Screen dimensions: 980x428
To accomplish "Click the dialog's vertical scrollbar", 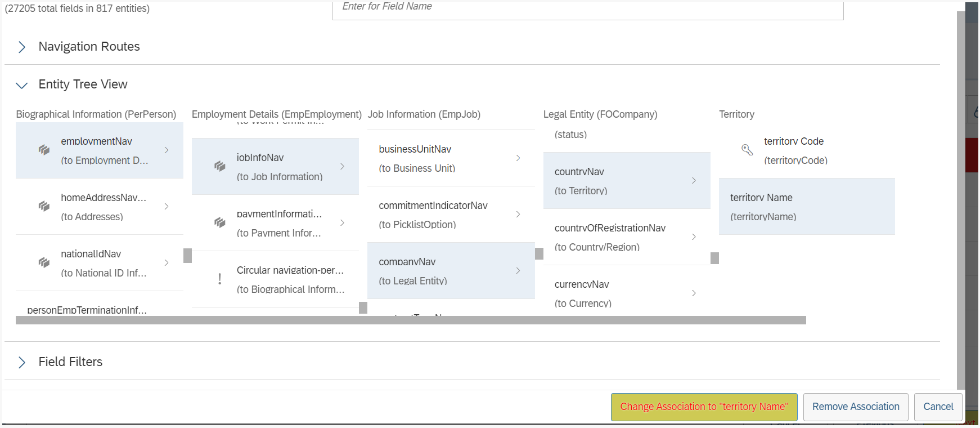I will coord(961,200).
